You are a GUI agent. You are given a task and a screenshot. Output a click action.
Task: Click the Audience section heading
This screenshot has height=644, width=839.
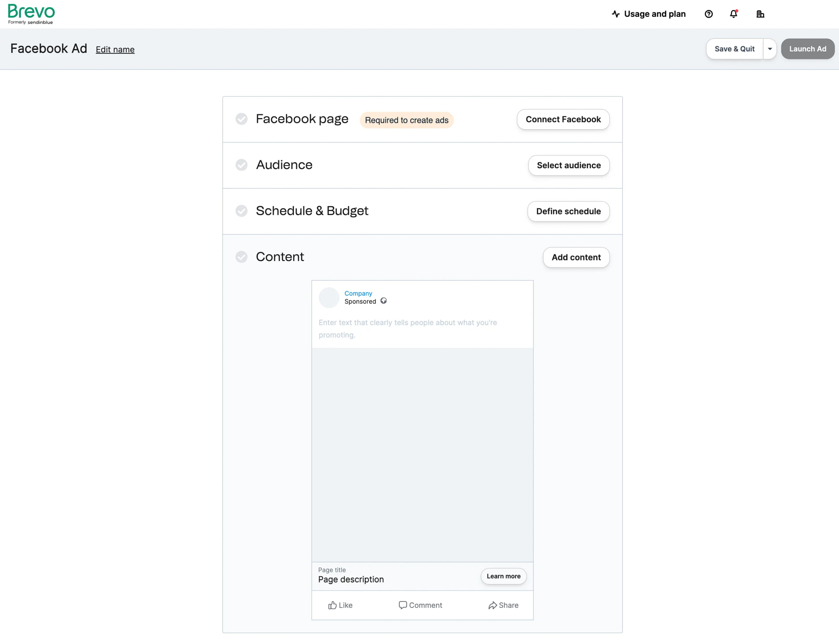tap(284, 165)
